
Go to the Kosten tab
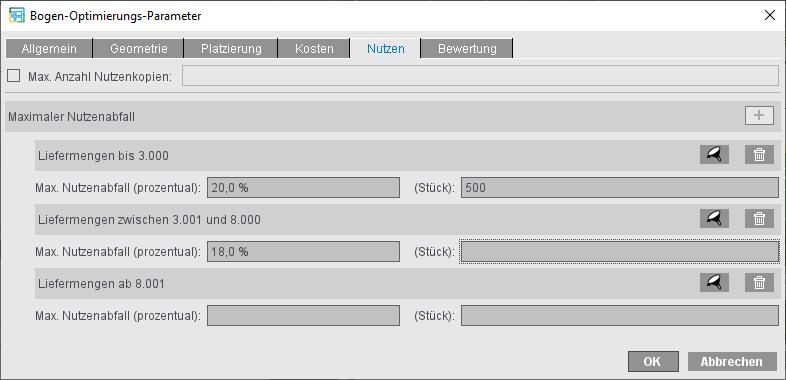314,49
